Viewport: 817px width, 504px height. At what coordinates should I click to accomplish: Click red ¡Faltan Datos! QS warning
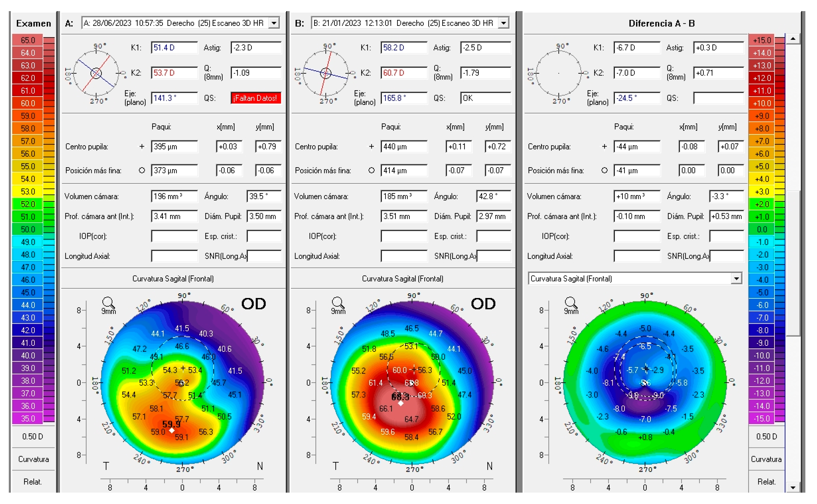click(256, 98)
